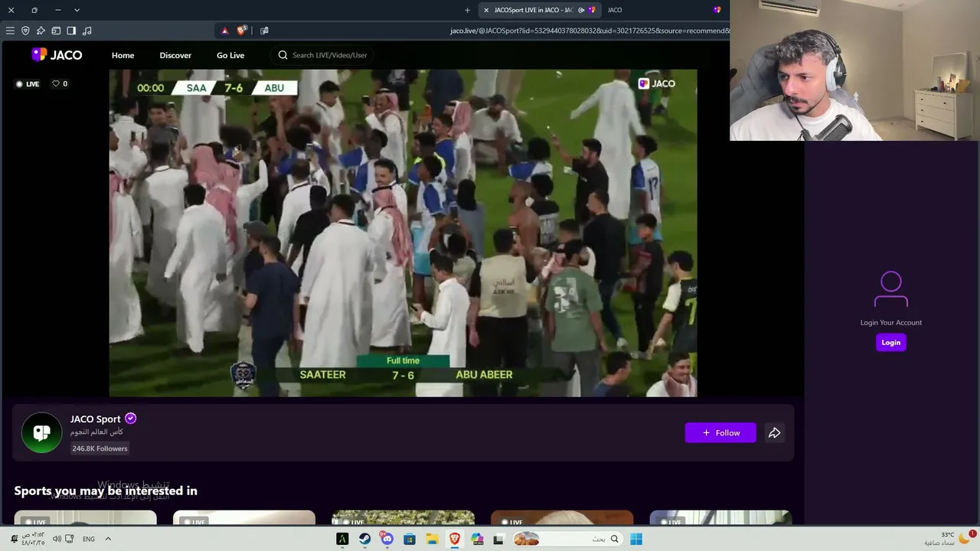Image resolution: width=980 pixels, height=551 pixels.
Task: Click the live football video player
Action: (x=403, y=233)
